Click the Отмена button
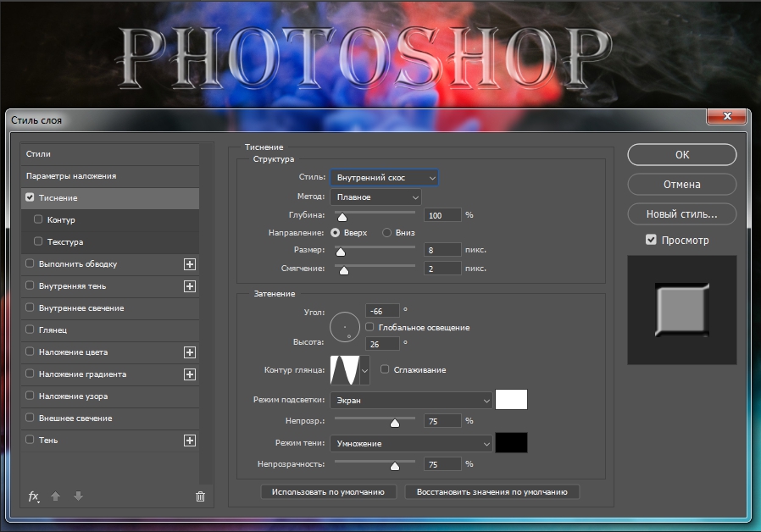Screen dimensions: 761x532 click(x=682, y=185)
